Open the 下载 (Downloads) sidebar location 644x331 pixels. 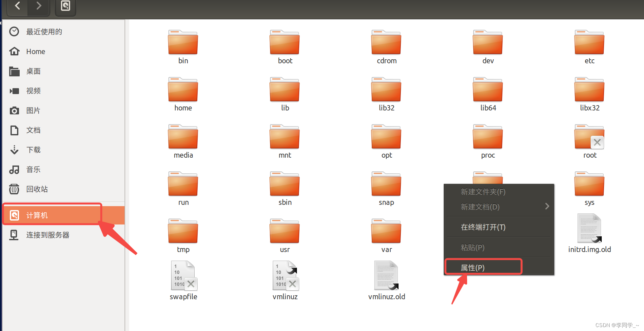tap(33, 150)
